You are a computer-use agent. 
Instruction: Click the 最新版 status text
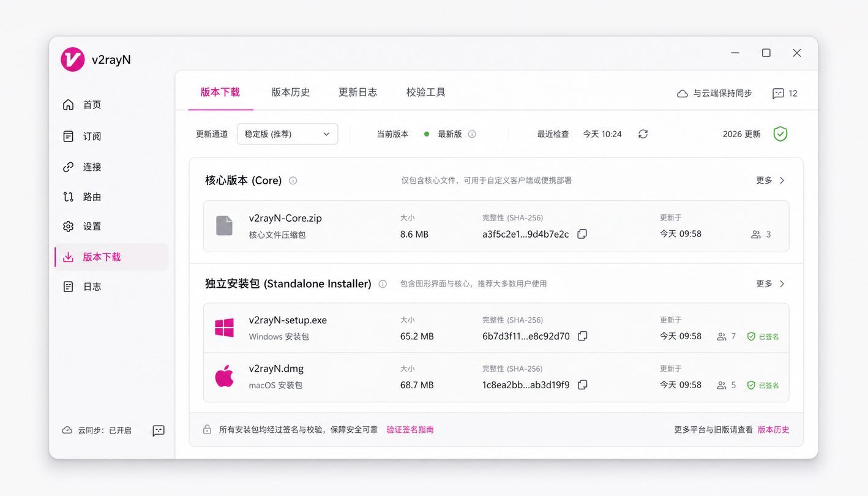(450, 134)
